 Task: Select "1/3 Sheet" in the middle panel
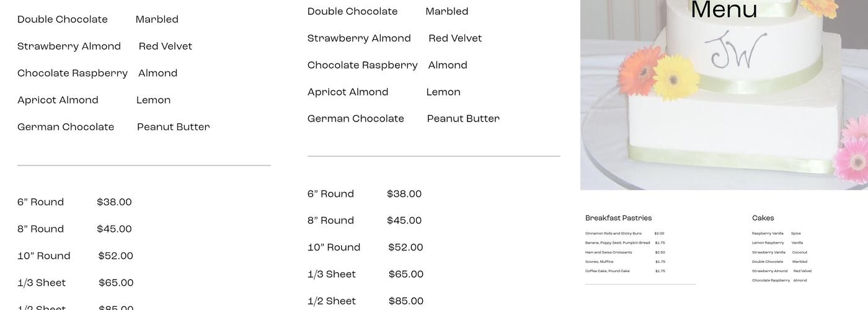coord(332,275)
